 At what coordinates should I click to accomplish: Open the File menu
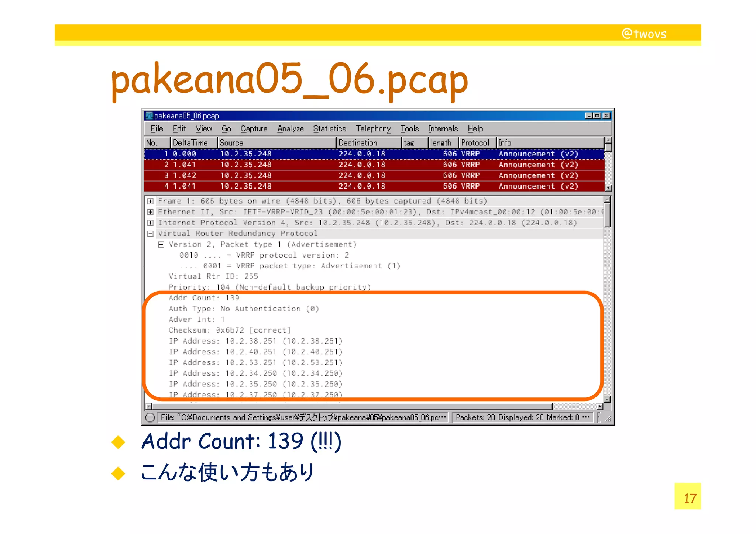pos(157,129)
